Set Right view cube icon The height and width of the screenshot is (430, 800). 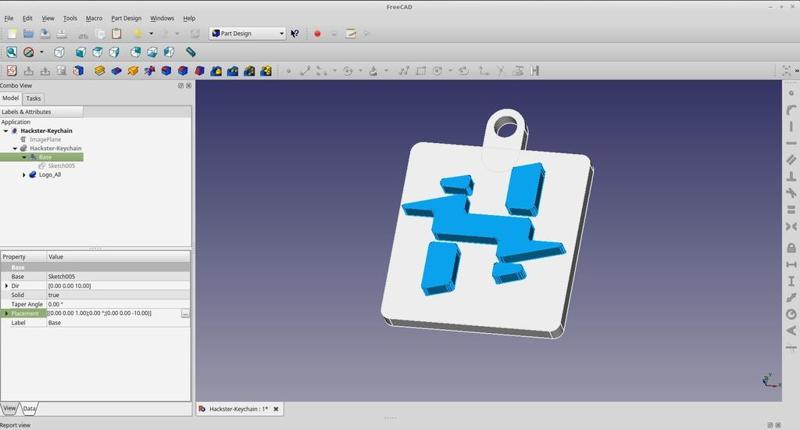click(114, 52)
